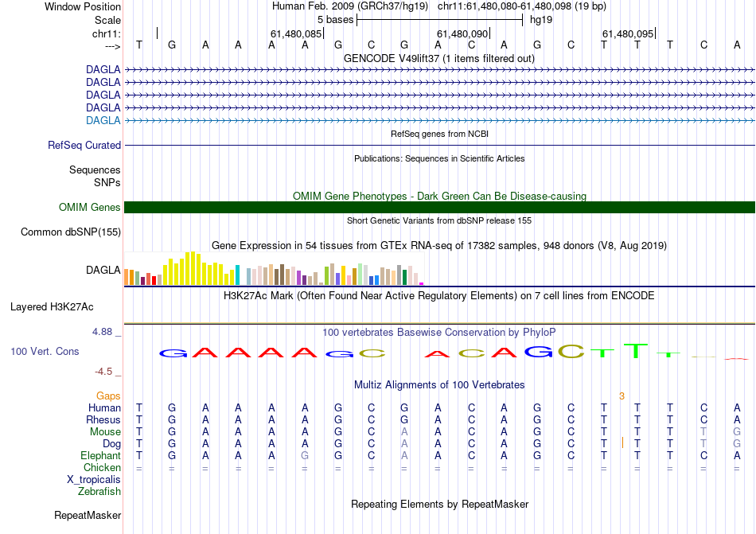Select the Scale track label
This screenshot has height=534, width=756.
coord(107,20)
